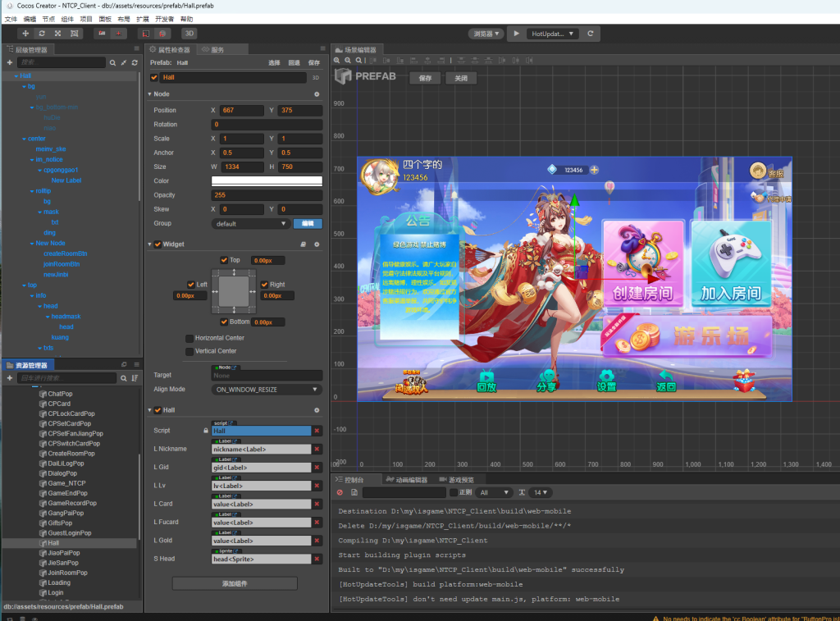840x621 pixels.
Task: Select the Rect transform tool
Action: (75, 33)
